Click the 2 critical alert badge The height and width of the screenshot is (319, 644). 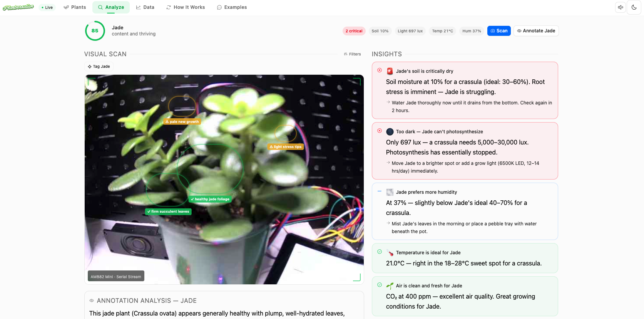[x=354, y=31]
